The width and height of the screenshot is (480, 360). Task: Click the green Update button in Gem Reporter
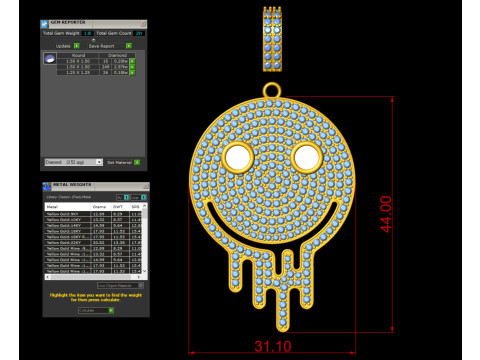click(x=77, y=46)
